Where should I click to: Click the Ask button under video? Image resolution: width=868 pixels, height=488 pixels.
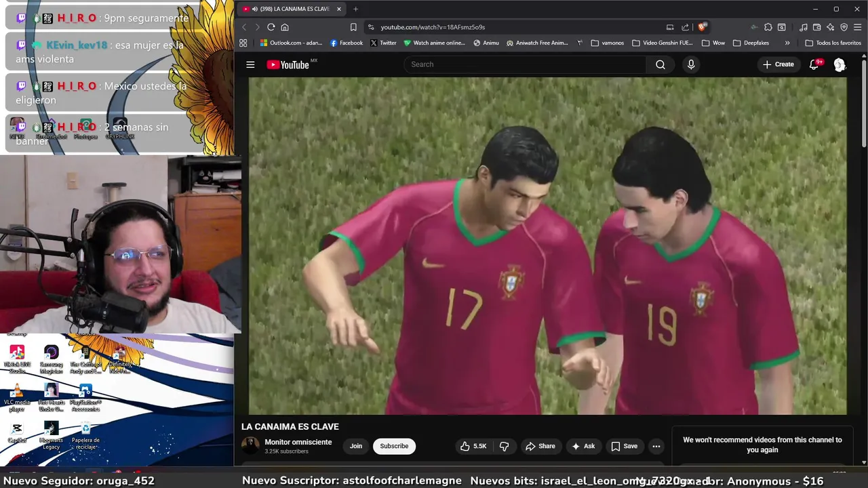583,446
